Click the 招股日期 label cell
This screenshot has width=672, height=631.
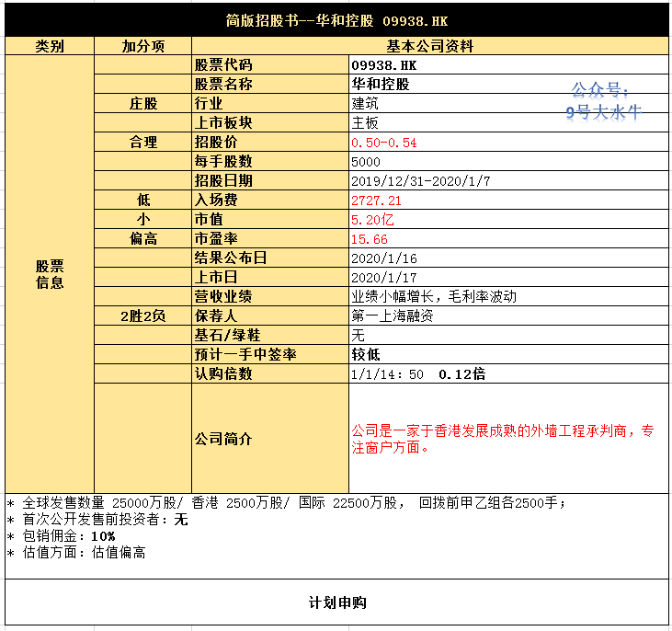(x=270, y=180)
